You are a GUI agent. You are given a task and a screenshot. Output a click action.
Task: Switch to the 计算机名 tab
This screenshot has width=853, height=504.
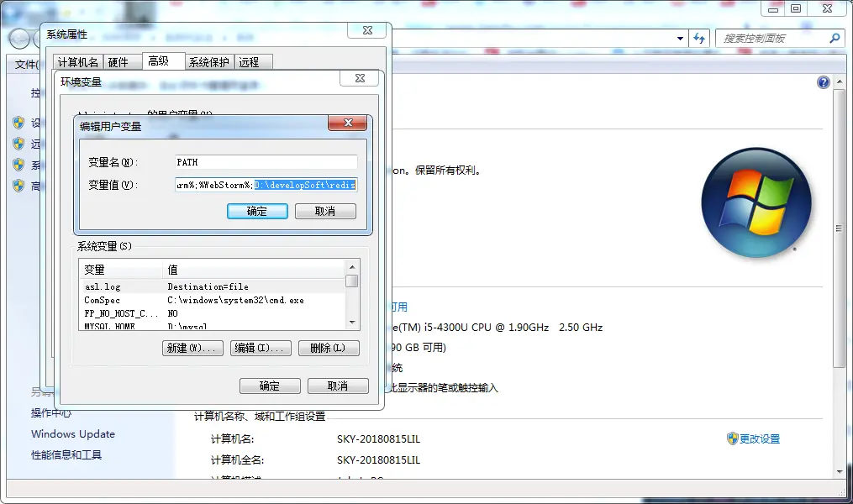coord(78,62)
